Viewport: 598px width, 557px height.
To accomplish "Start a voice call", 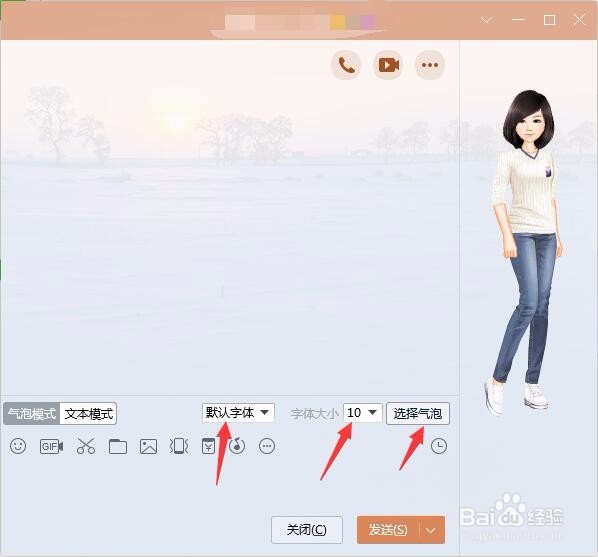I will [346, 65].
